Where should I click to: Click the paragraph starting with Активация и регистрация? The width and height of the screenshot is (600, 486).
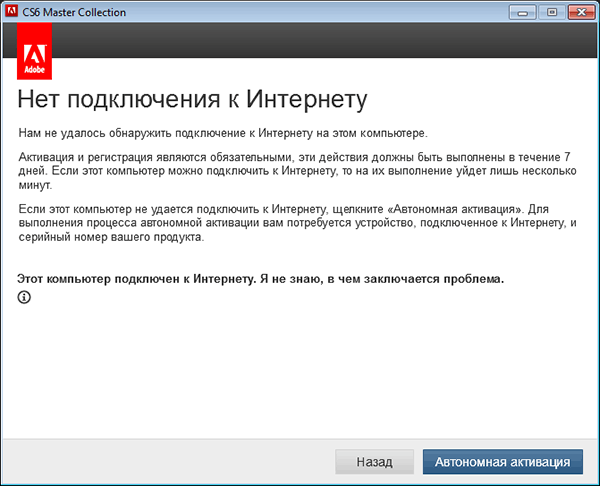297,171
